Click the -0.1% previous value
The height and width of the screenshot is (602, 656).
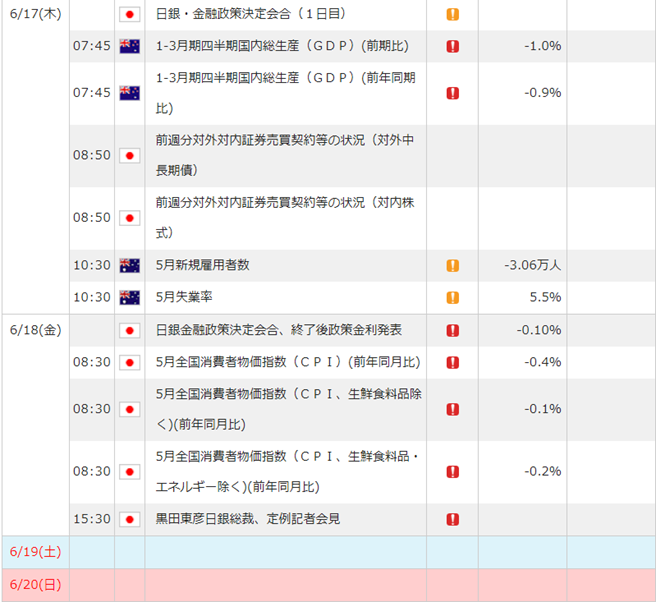tap(543, 409)
